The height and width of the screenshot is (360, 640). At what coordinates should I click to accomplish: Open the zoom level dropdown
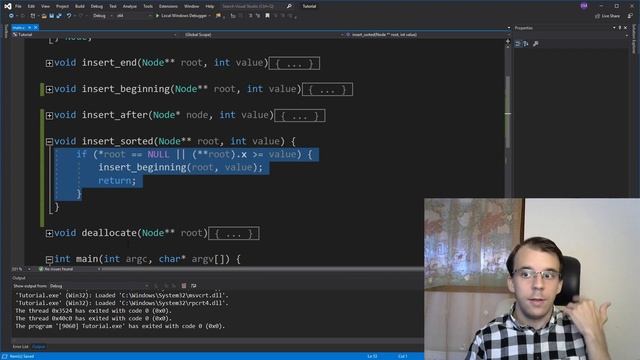coord(22,269)
